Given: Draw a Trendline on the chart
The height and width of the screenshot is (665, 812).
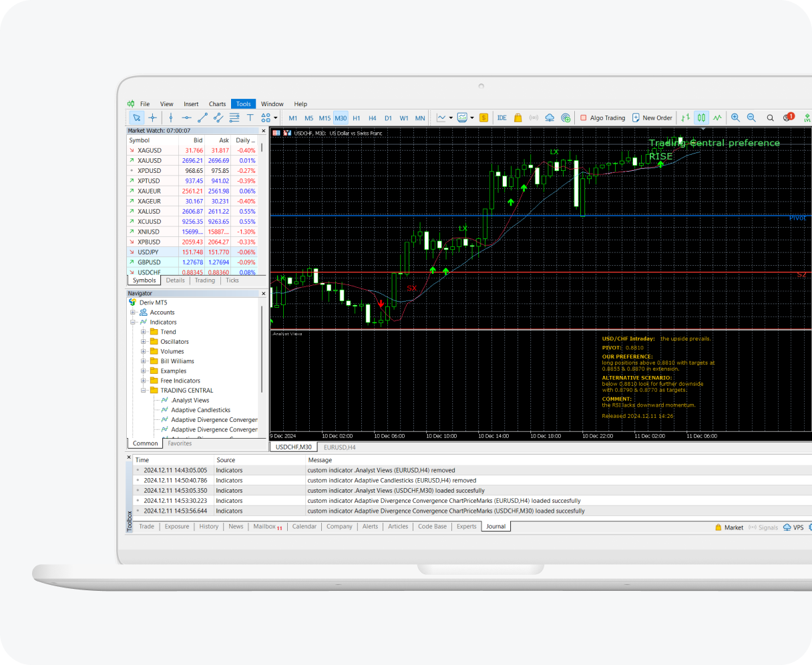Looking at the screenshot, I should coord(202,118).
